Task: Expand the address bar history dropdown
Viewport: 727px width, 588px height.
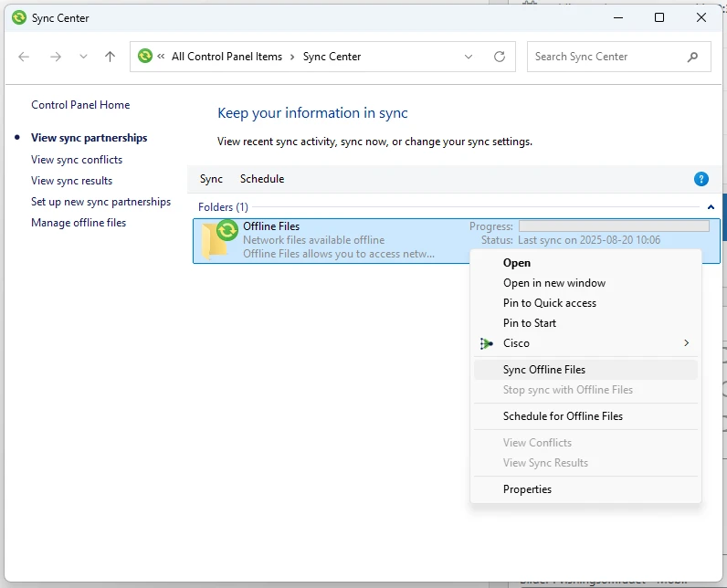Action: (469, 57)
